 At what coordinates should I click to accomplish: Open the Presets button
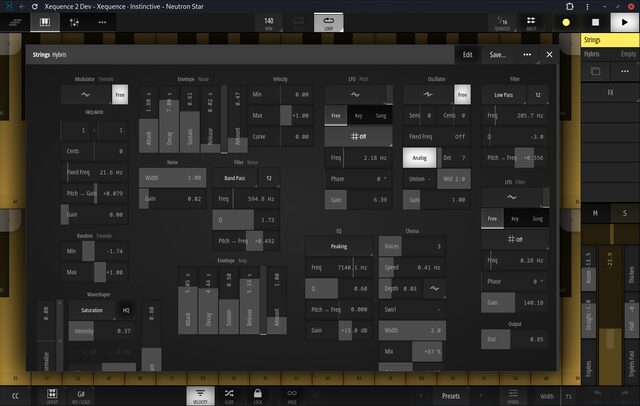pyautogui.click(x=451, y=396)
